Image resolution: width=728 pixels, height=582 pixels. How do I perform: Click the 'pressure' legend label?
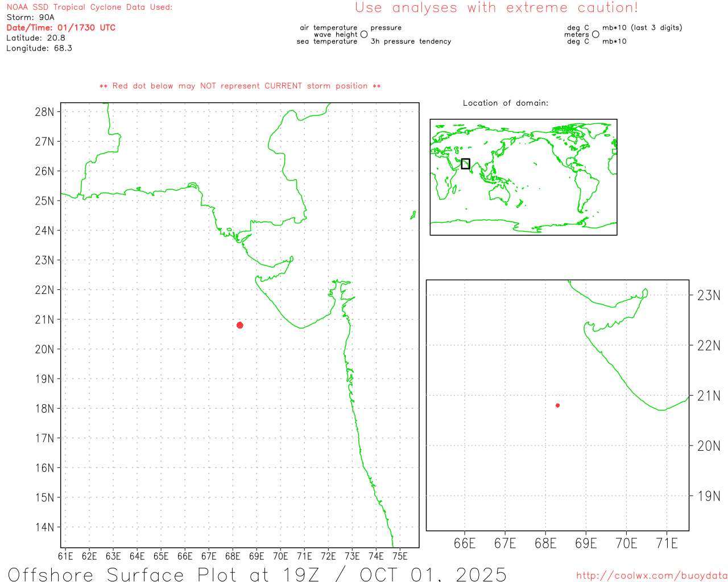386,28
